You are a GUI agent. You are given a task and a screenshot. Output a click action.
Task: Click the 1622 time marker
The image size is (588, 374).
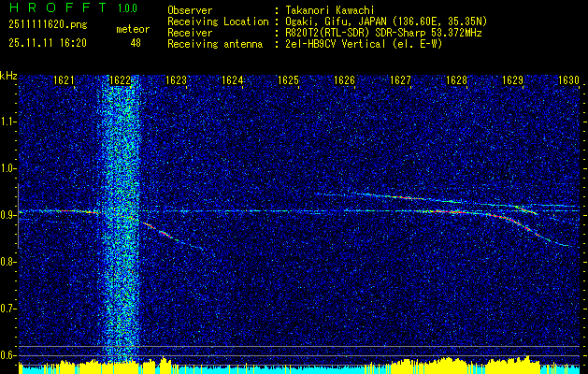point(120,80)
